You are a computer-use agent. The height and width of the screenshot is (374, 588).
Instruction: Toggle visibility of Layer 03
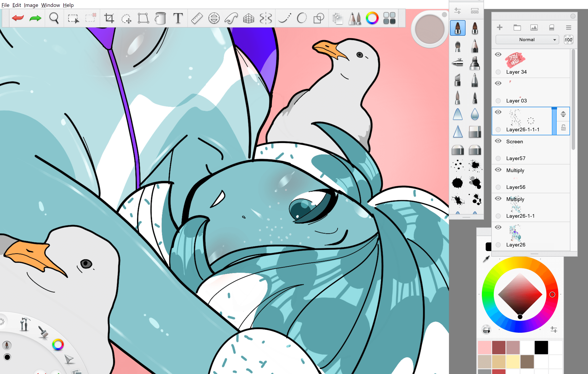pyautogui.click(x=498, y=83)
